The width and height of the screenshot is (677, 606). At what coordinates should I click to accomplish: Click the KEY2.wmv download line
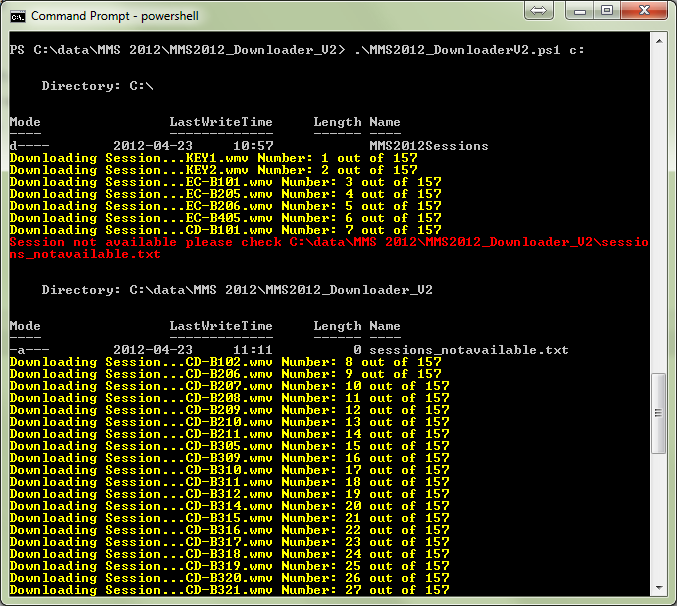click(x=214, y=170)
